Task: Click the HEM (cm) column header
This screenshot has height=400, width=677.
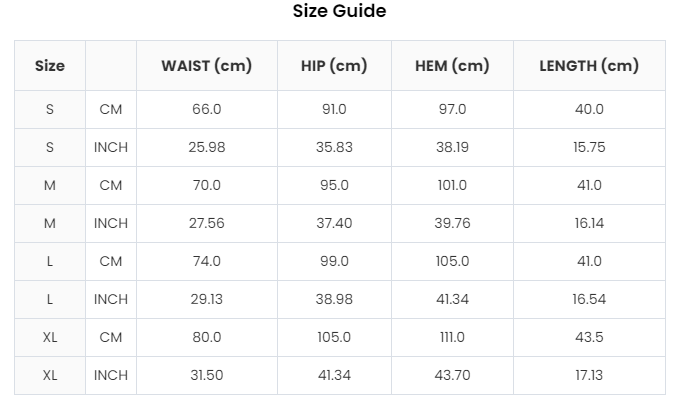Action: pos(452,66)
